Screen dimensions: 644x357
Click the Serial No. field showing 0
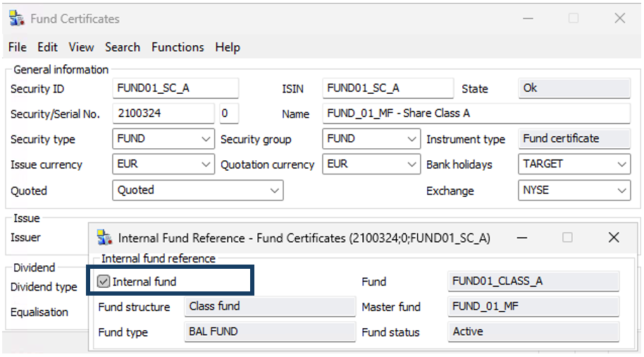[x=229, y=114]
